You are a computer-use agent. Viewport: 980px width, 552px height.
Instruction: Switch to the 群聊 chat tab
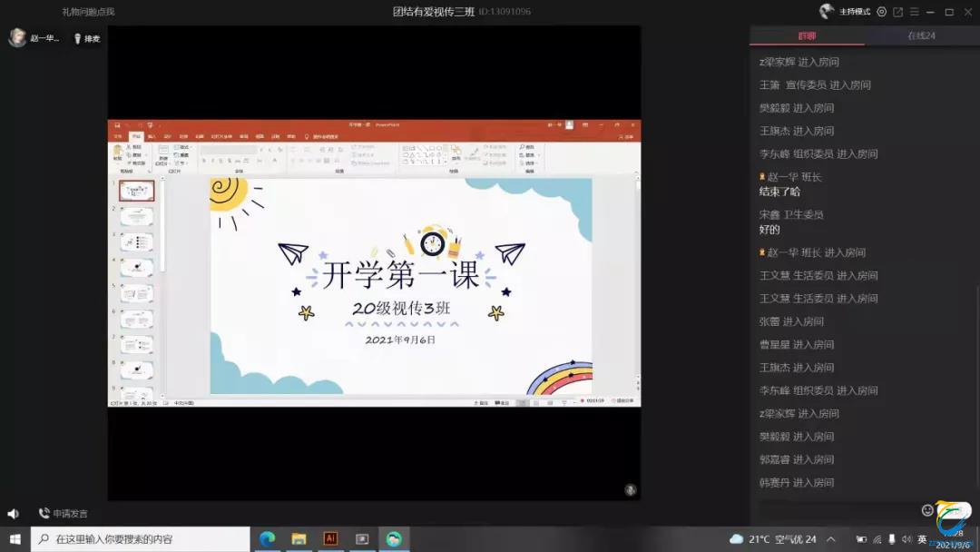coord(807,36)
